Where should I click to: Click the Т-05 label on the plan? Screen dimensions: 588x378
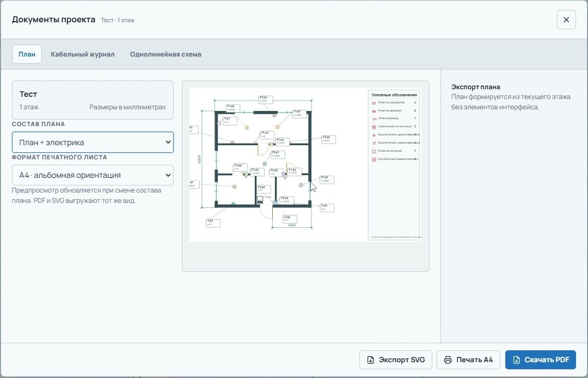coord(327,208)
